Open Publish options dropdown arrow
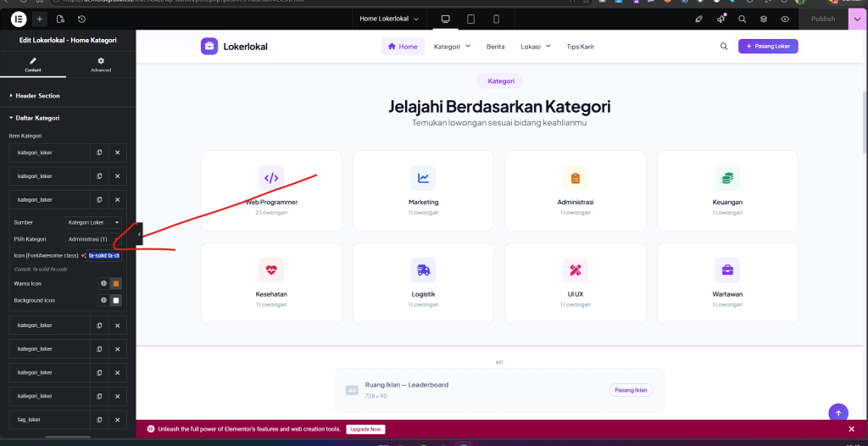868x446 pixels. pyautogui.click(x=856, y=19)
